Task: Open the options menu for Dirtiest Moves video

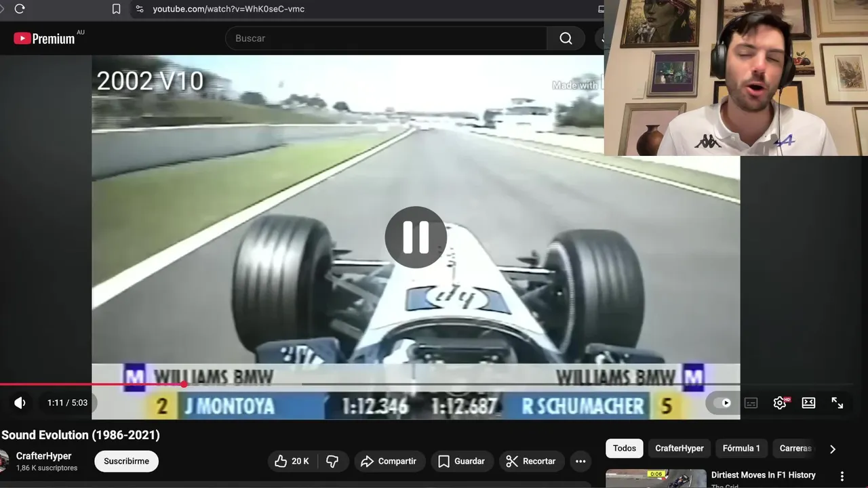Action: (x=842, y=476)
